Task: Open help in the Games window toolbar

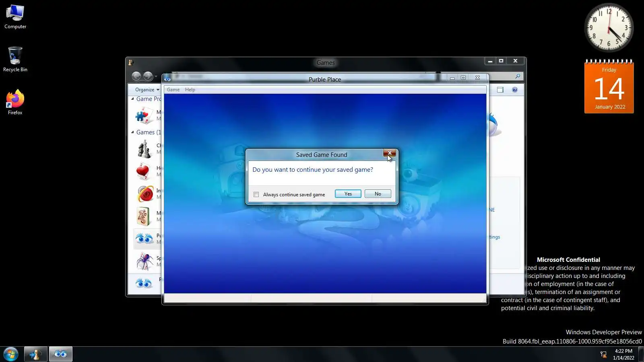Action: [x=515, y=90]
